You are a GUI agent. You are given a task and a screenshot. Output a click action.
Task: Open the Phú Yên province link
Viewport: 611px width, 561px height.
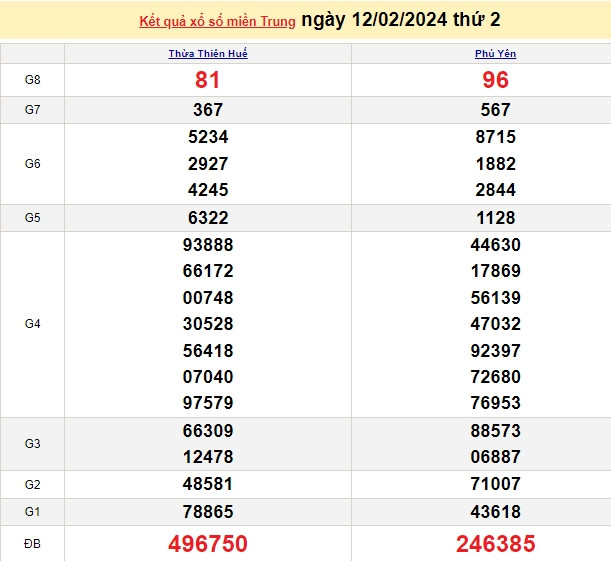[495, 54]
